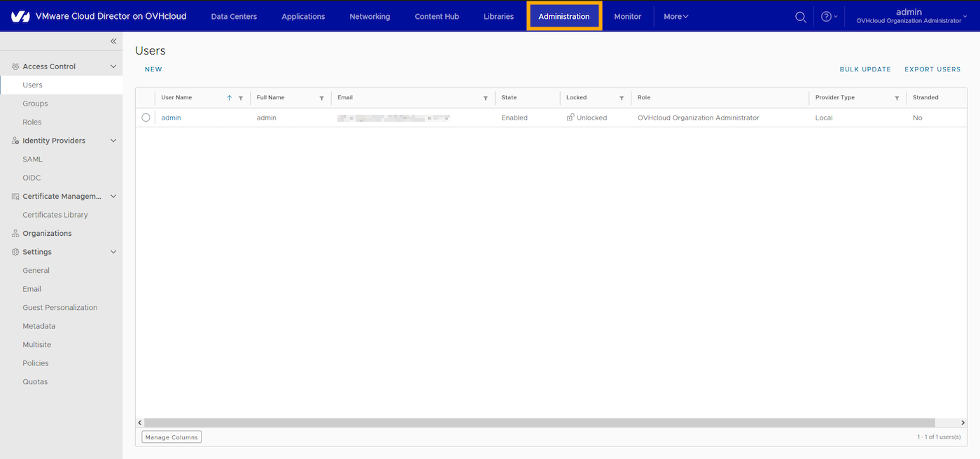Viewport: 980px width, 459px height.
Task: Click the Access Control people icon
Action: (15, 66)
